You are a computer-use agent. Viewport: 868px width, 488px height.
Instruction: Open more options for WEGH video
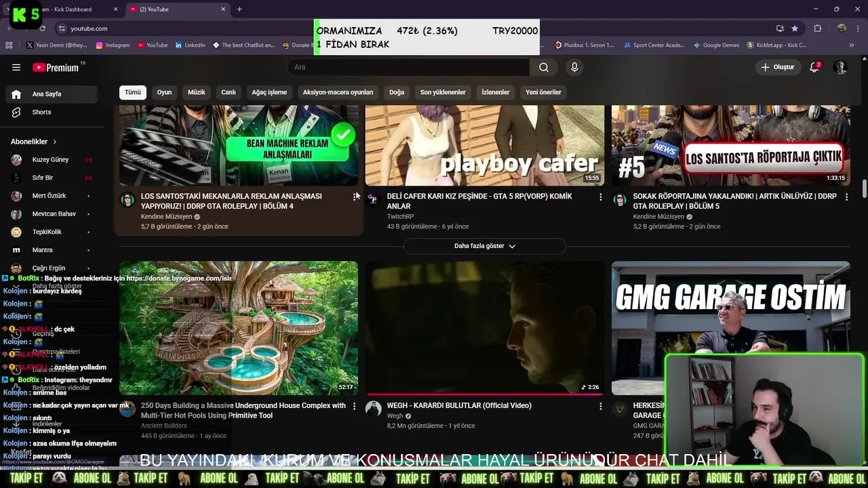(x=600, y=406)
